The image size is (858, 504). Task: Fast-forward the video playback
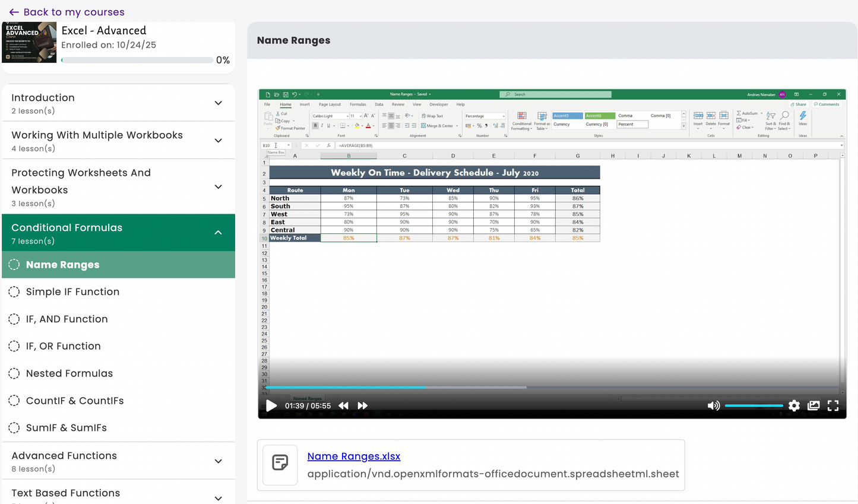(x=363, y=405)
